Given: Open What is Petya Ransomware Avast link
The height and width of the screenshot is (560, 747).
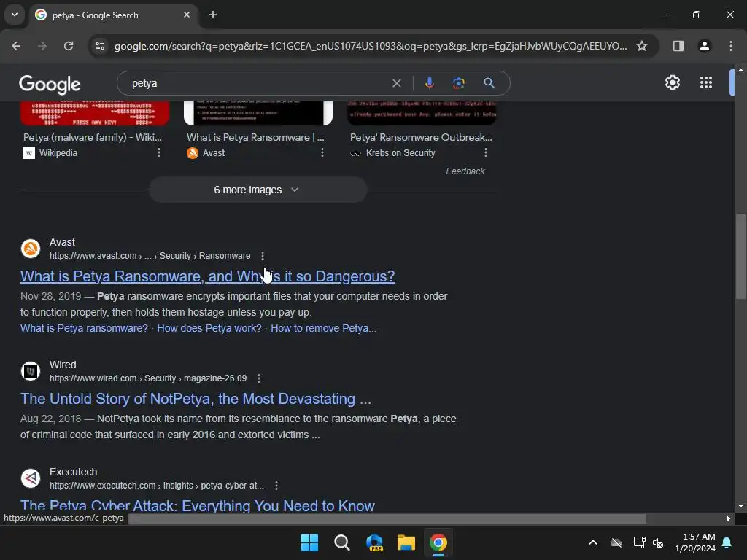Looking at the screenshot, I should [x=207, y=276].
